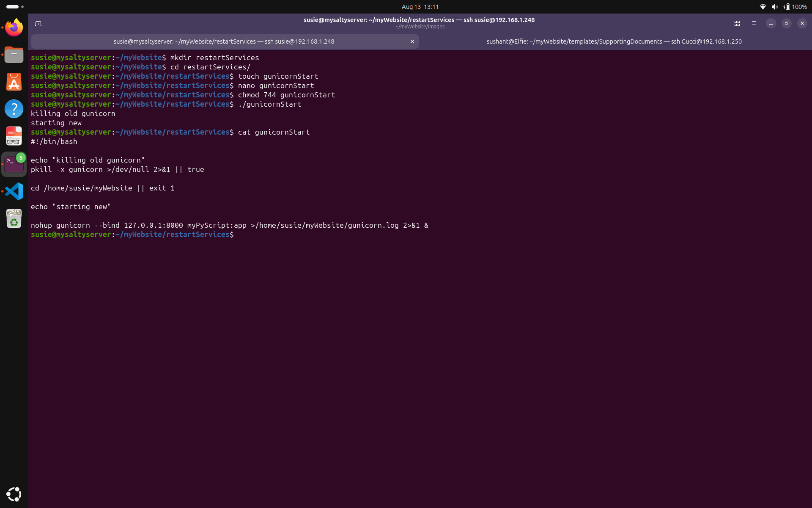Click the output line "starting new"
812x508 pixels.
tap(56, 123)
